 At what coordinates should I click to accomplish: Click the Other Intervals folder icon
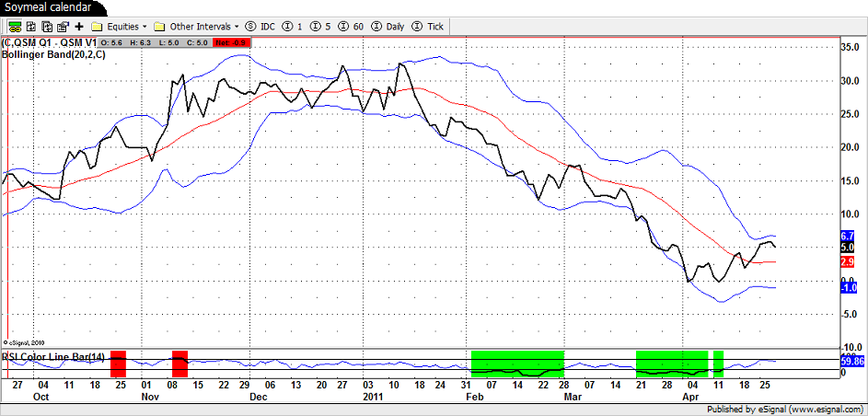click(x=159, y=27)
